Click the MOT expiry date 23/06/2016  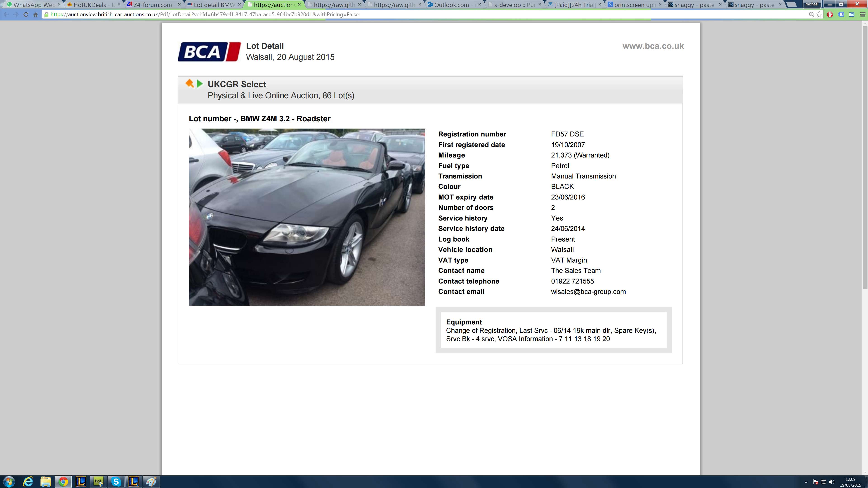point(568,197)
